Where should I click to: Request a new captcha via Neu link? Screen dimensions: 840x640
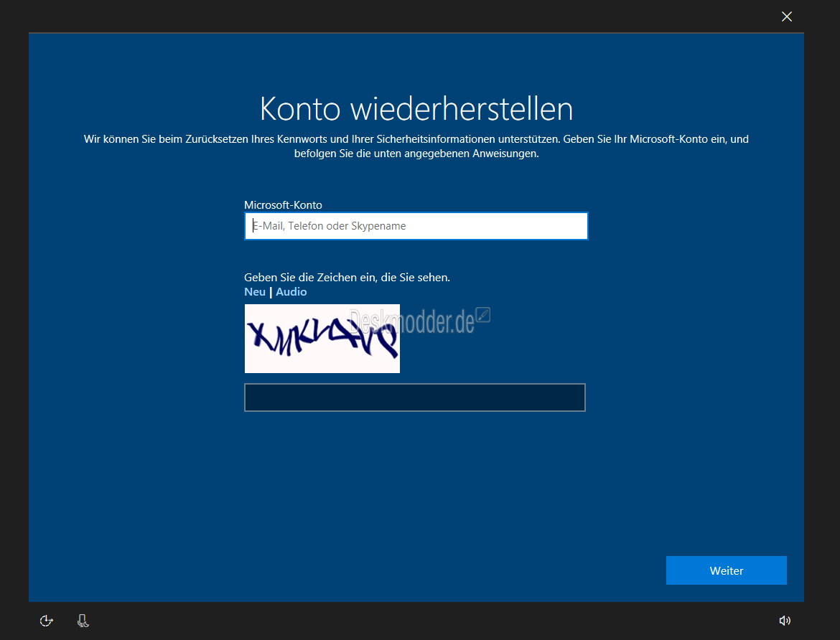[x=254, y=292]
